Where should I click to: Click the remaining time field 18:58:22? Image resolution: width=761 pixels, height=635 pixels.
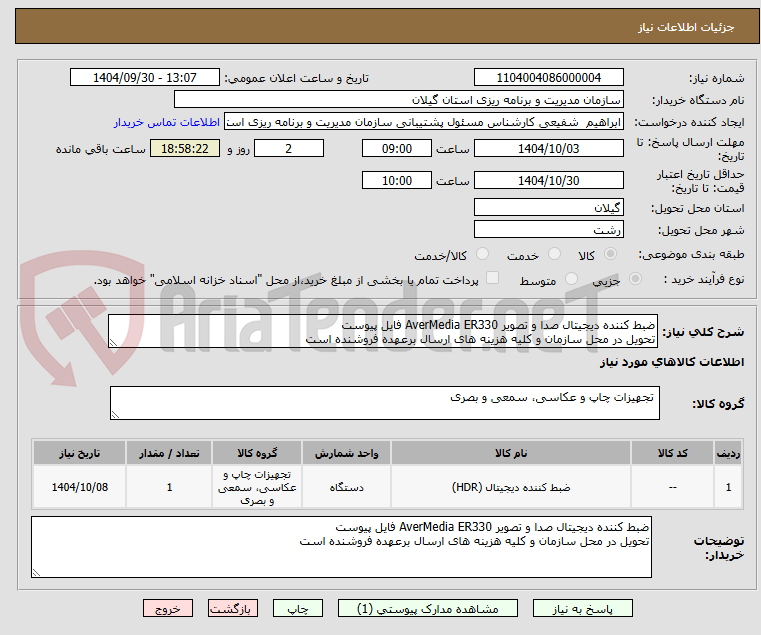pos(185,149)
